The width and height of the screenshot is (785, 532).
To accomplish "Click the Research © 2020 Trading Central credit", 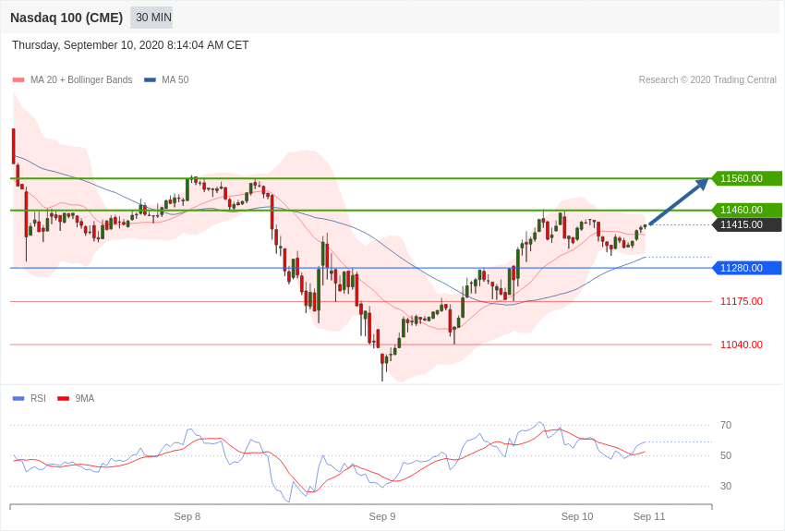I will tap(707, 80).
